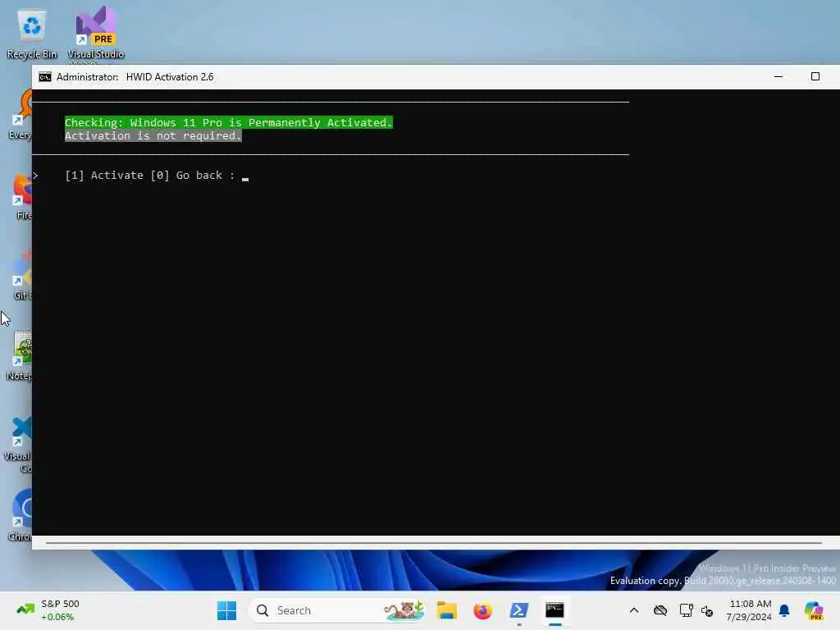The height and width of the screenshot is (630, 840).
Task: Open the Visual Studio Preview desktop shortcut
Action: (95, 33)
